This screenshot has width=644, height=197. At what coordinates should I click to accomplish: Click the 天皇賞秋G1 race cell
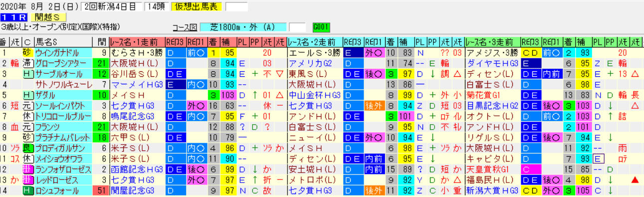tap(493, 169)
